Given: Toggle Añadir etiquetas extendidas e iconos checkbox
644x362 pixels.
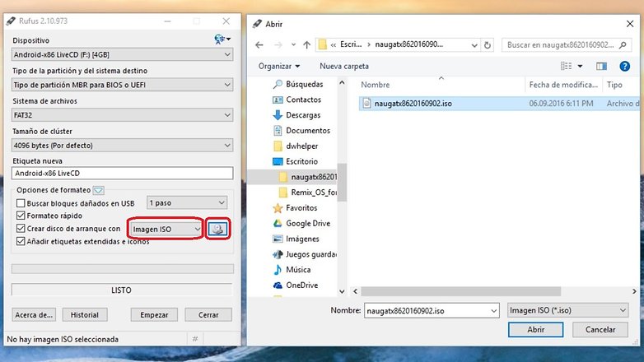Looking at the screenshot, I should pos(21,241).
